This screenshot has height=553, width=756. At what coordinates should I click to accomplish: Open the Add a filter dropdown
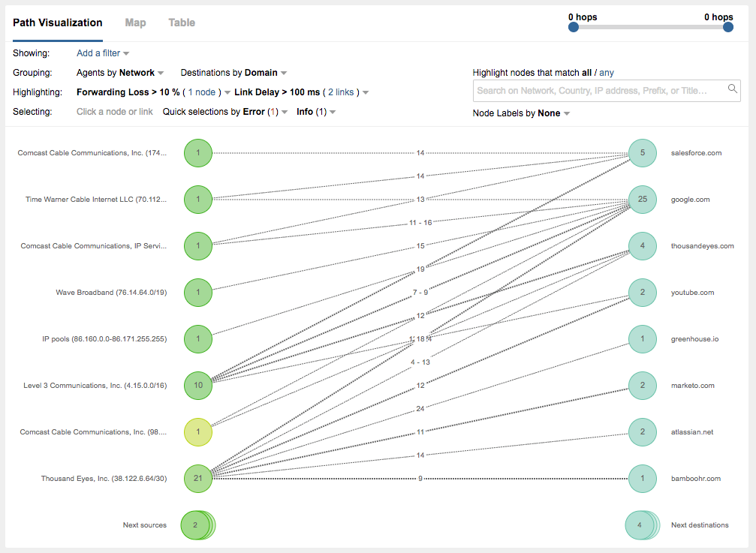103,53
